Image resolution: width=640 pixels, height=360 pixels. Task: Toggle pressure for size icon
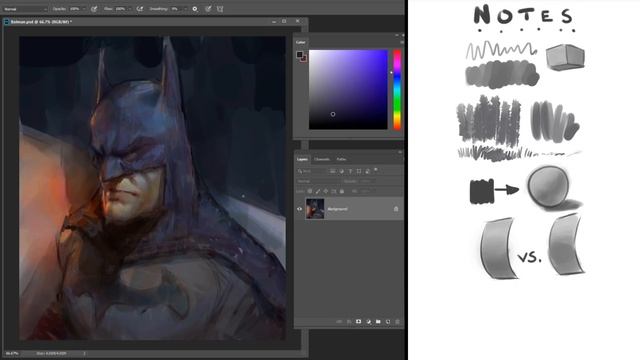coord(208,9)
